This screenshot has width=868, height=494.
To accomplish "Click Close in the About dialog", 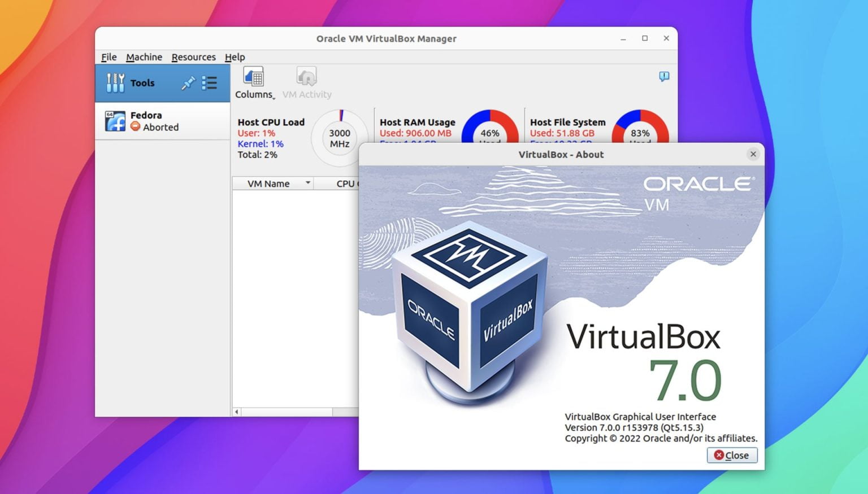I will [732, 455].
